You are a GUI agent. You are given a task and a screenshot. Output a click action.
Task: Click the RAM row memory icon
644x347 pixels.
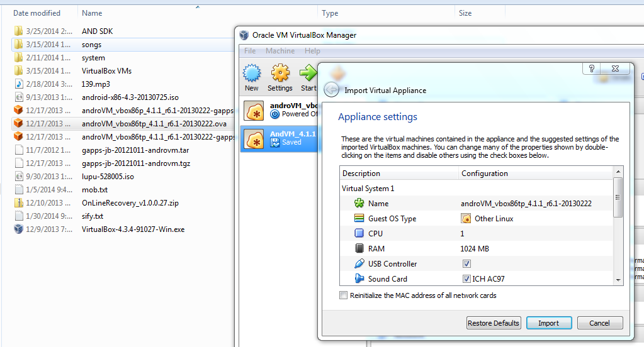click(x=359, y=248)
